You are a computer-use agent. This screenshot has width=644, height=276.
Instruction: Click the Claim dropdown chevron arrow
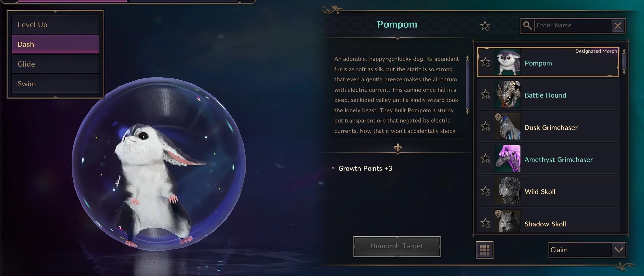click(x=618, y=250)
